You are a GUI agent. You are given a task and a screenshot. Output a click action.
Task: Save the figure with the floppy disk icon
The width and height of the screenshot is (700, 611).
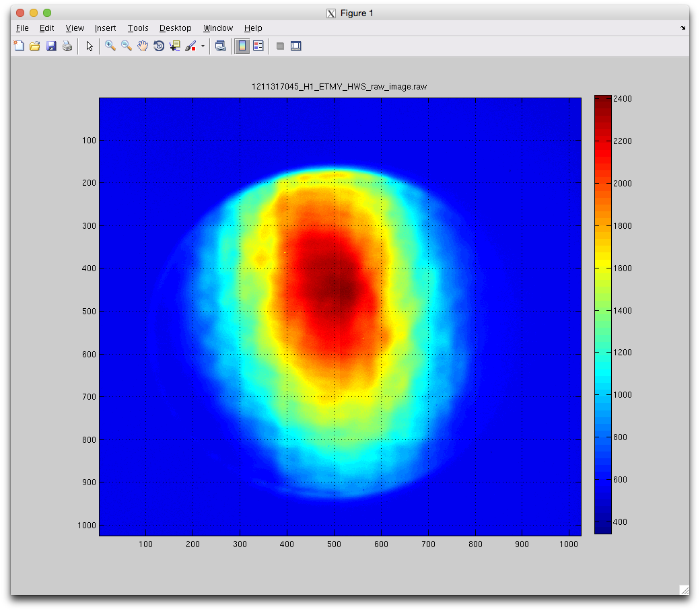[x=51, y=46]
